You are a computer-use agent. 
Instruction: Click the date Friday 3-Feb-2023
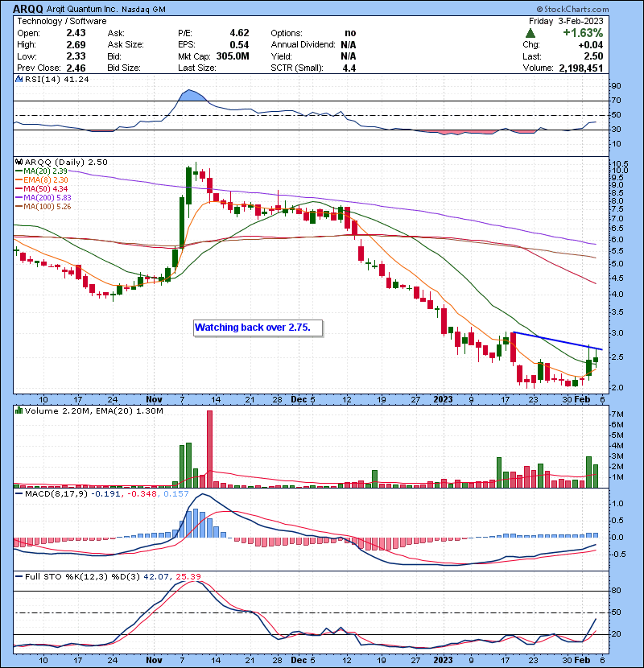point(566,21)
